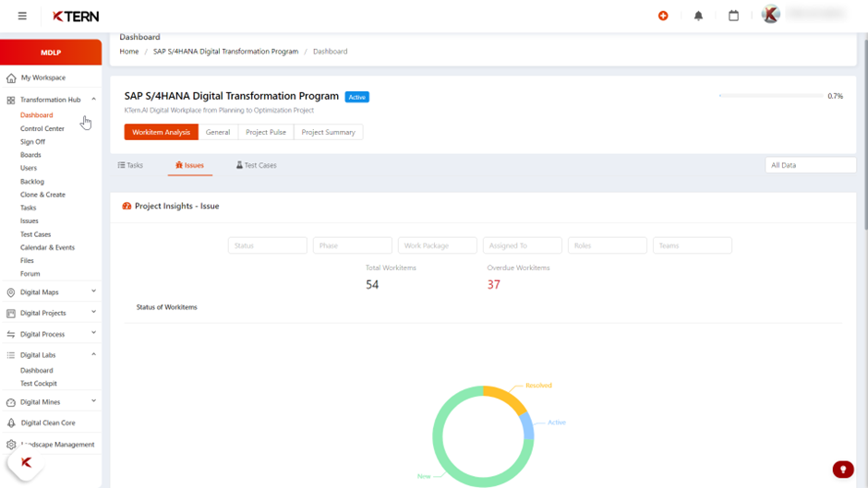
Task: Expand the Digital Process section
Action: 93,333
